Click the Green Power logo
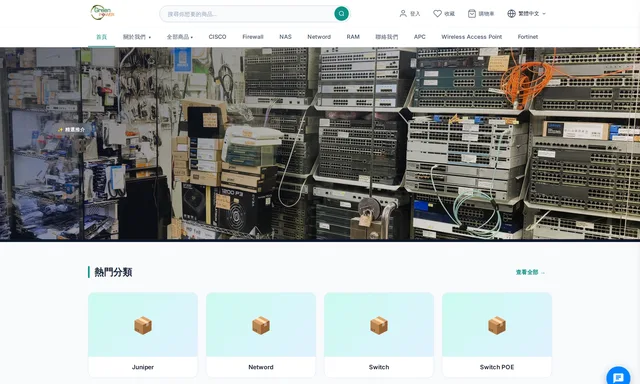Screen dimensions: 640x384 (102, 13)
